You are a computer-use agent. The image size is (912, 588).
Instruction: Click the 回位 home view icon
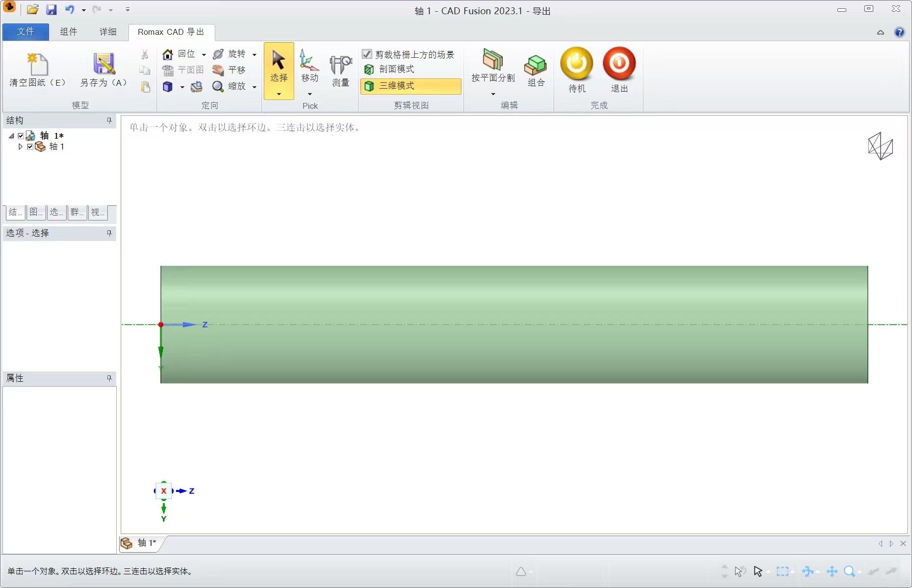tap(168, 54)
